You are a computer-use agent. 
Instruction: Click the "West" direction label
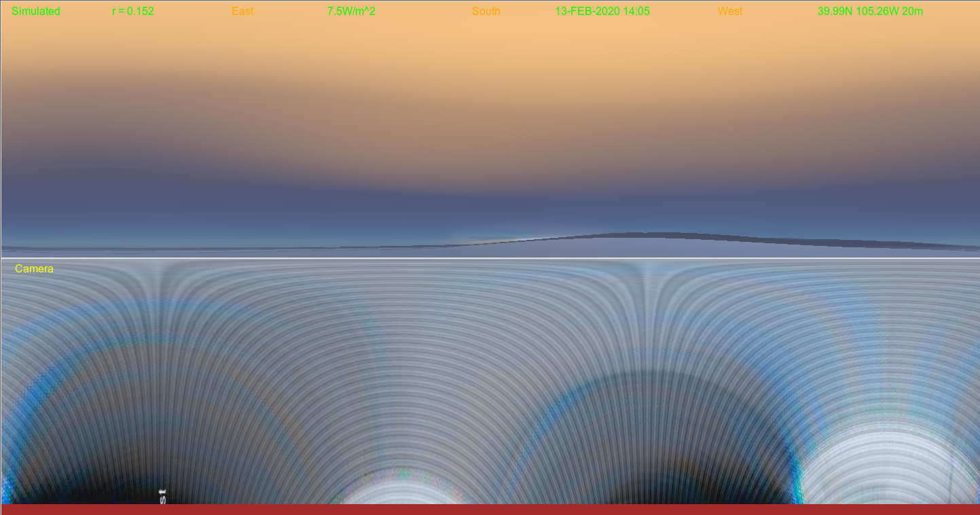tap(730, 12)
